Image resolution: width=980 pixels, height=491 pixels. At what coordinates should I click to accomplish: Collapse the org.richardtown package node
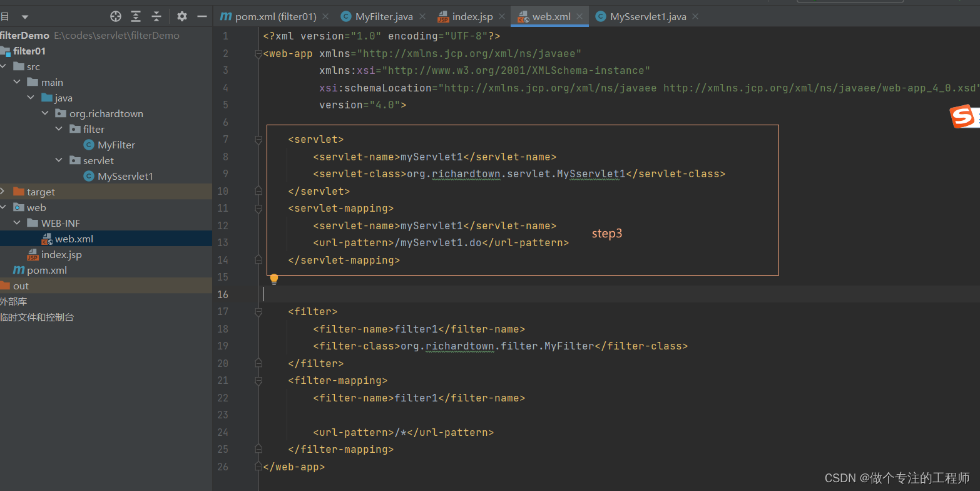coord(45,113)
